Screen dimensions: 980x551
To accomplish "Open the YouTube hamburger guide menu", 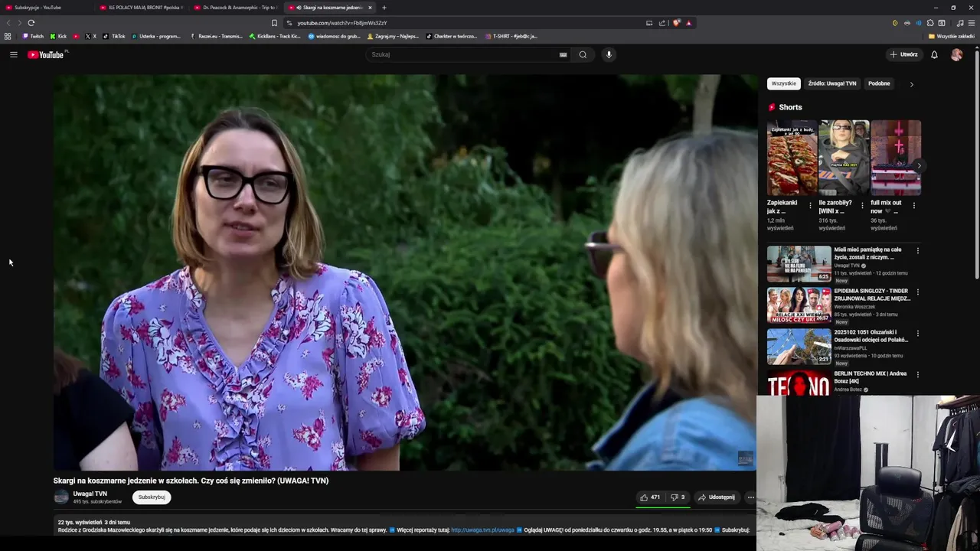I will (13, 54).
